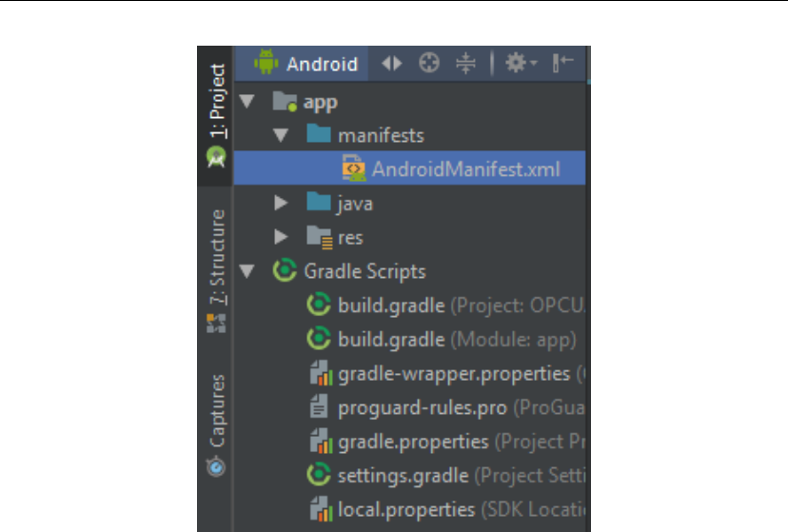Open the Captures side tab

217,425
